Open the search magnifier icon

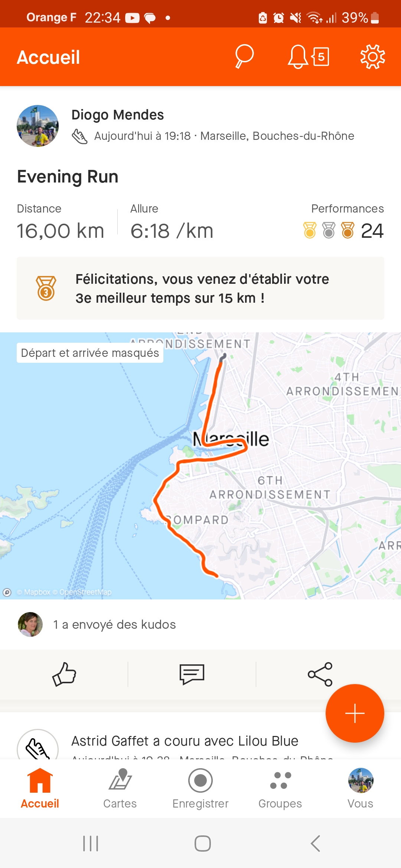pos(244,57)
